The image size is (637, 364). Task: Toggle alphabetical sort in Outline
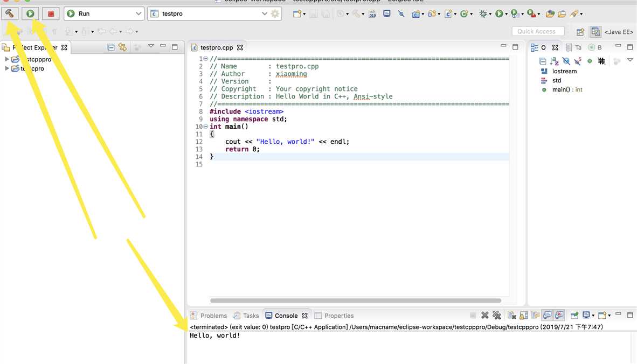pos(554,61)
